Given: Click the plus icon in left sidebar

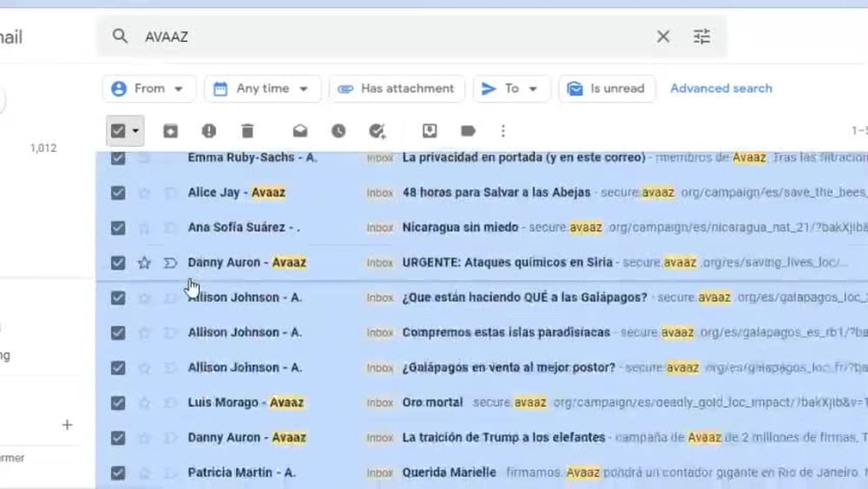Looking at the screenshot, I should [x=67, y=425].
